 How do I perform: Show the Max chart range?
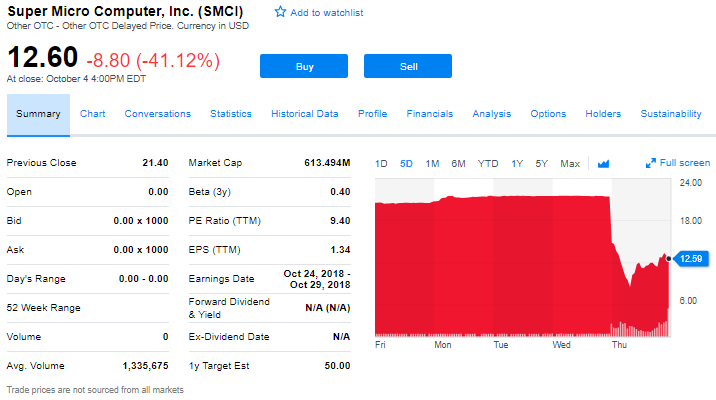[x=570, y=163]
